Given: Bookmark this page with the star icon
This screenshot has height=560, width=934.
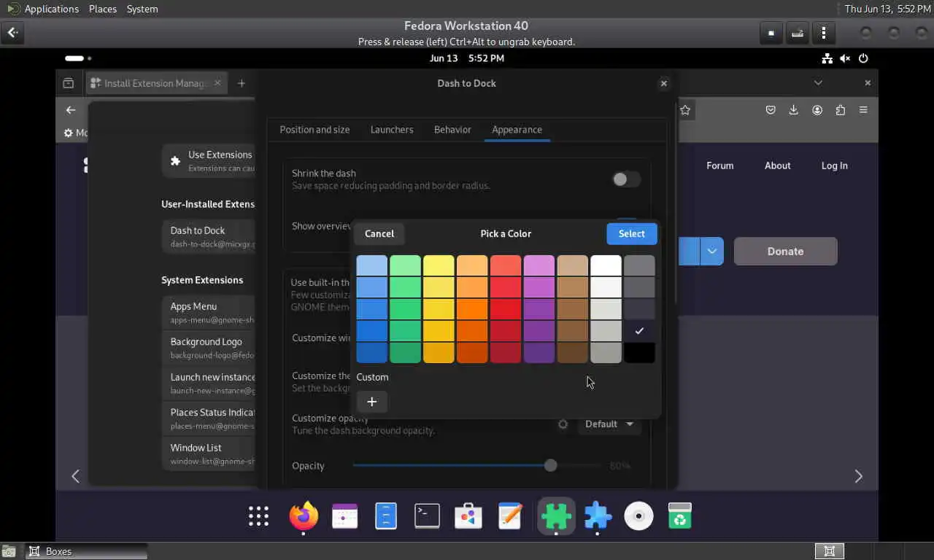Looking at the screenshot, I should [x=685, y=110].
